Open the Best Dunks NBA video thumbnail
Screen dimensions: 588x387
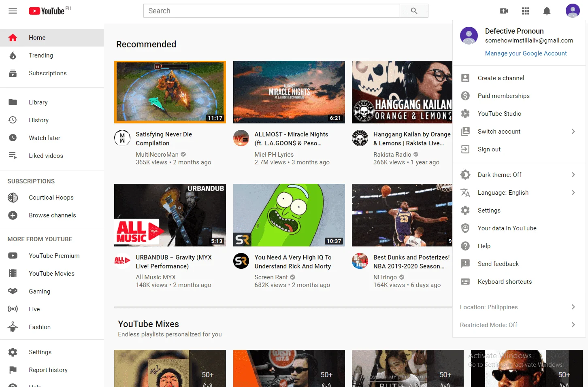402,215
